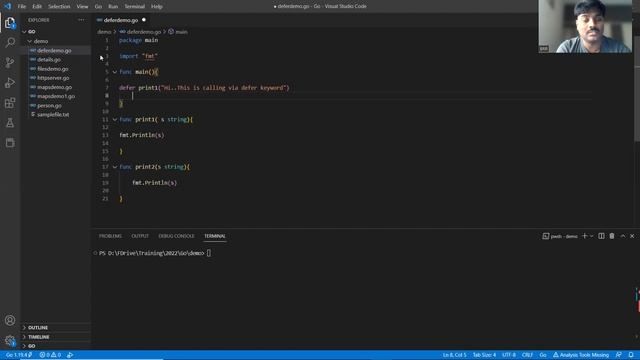Open new terminal with plus icon
The image size is (640, 360).
584,236
